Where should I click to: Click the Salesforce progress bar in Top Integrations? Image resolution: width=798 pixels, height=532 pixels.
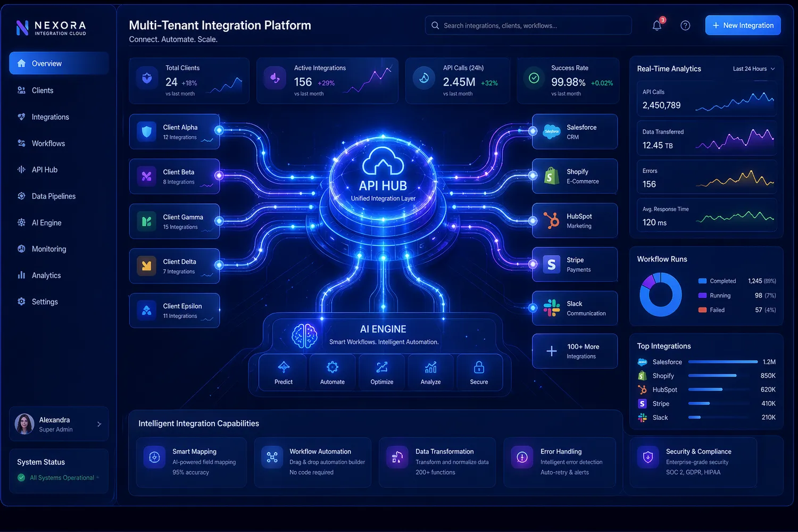coord(723,362)
